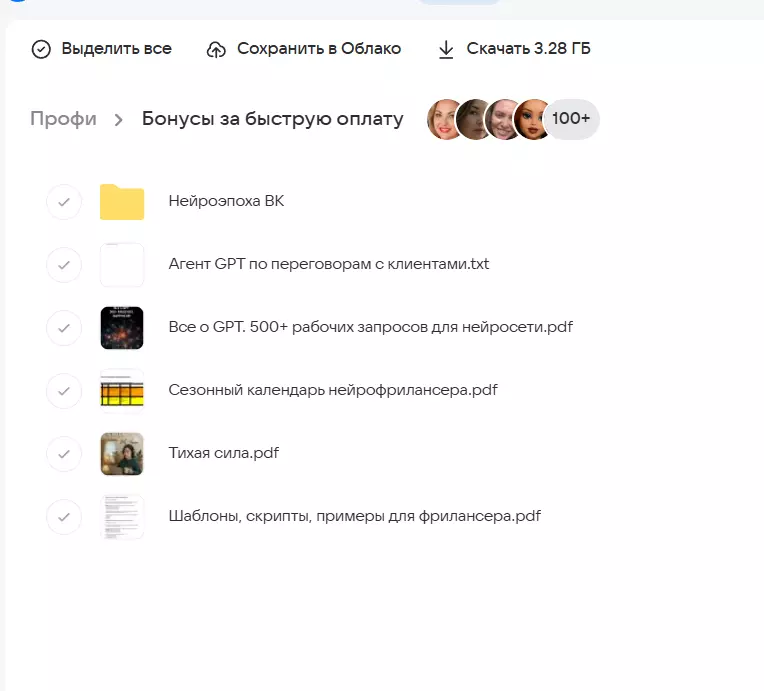Open the Все о GPT PDF thumbnail

[x=122, y=328]
